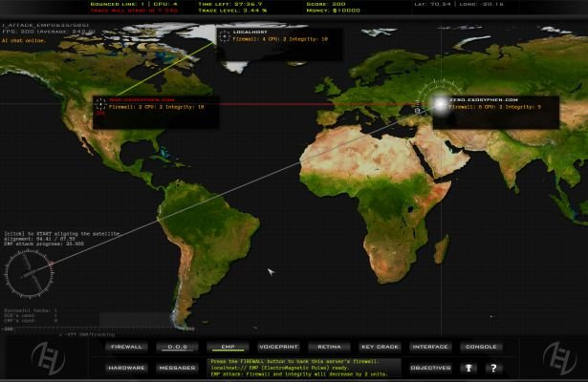
Task: Click the green hint text message box
Action: [x=303, y=367]
